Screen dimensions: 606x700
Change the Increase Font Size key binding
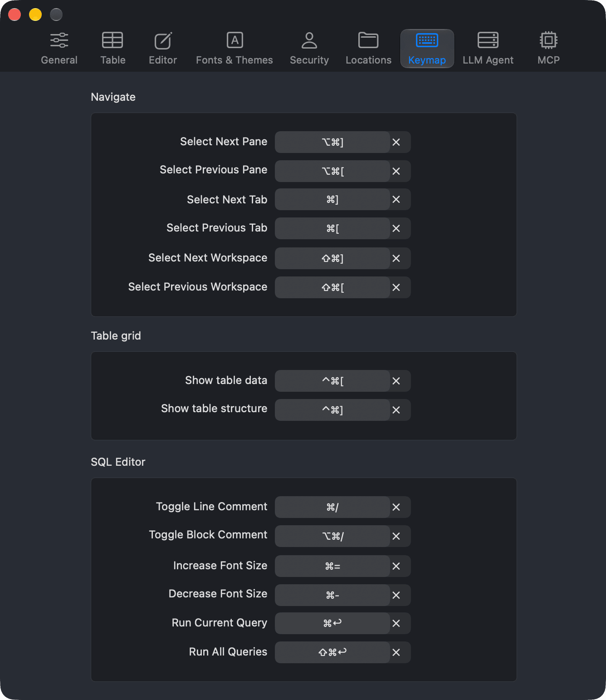pos(332,566)
